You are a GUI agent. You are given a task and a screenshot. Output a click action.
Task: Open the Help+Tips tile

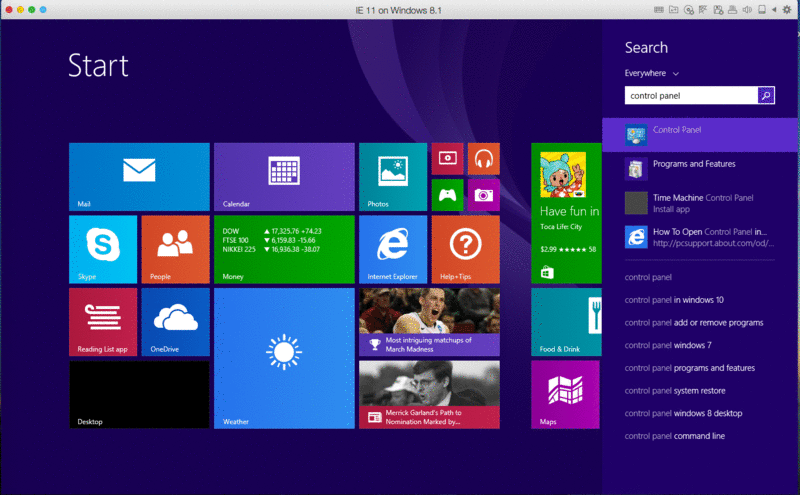tap(465, 249)
